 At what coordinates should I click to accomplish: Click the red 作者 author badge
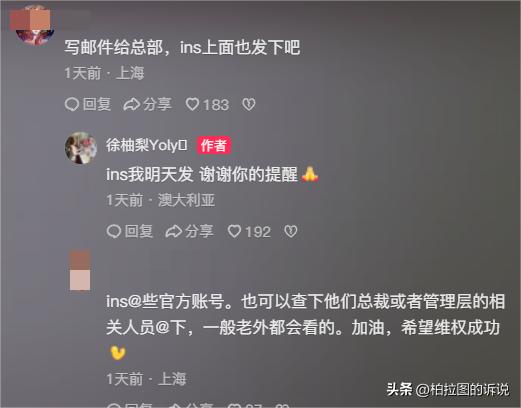coord(214,146)
